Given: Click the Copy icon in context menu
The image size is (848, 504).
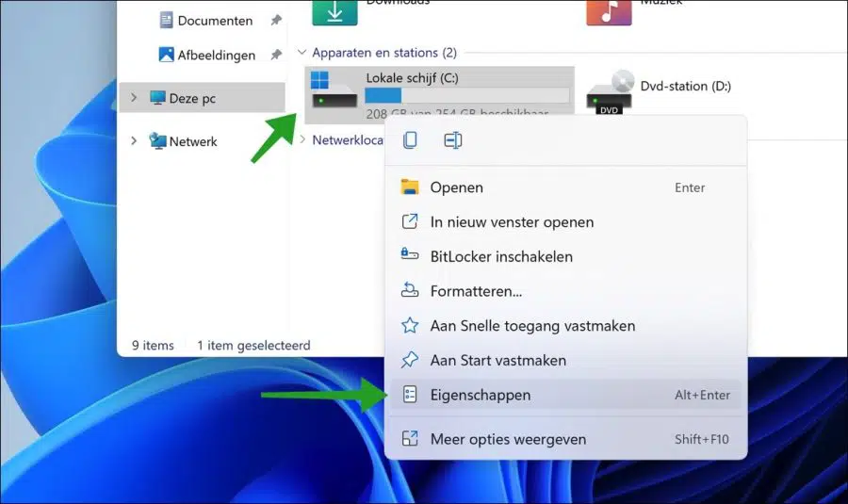Looking at the screenshot, I should click(x=410, y=140).
